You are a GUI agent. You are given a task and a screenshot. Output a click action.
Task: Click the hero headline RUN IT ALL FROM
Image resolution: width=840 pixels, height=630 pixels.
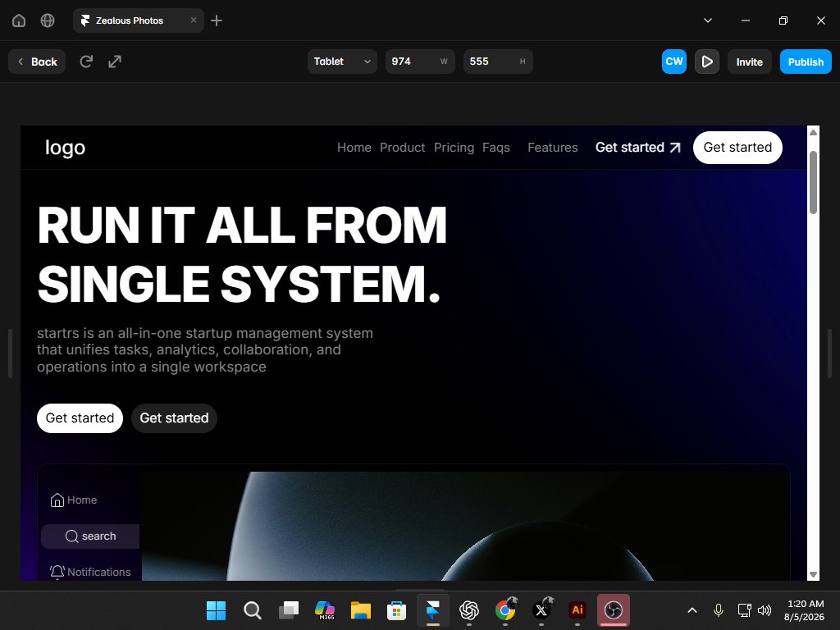click(x=242, y=225)
